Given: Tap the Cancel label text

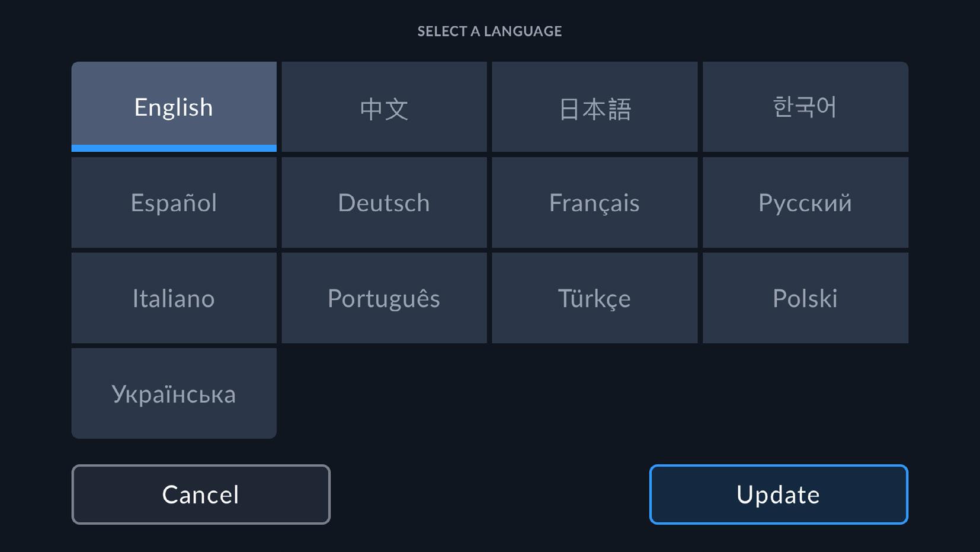Looking at the screenshot, I should (x=200, y=494).
